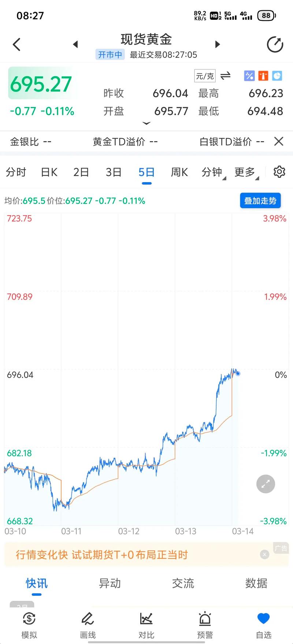Expand chart to fullscreen
Viewport: 293px width, 644px height.
[x=265, y=484]
